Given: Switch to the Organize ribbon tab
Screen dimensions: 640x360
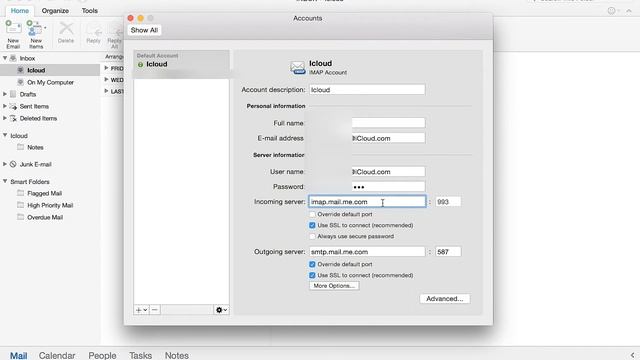Looking at the screenshot, I should [x=55, y=11].
